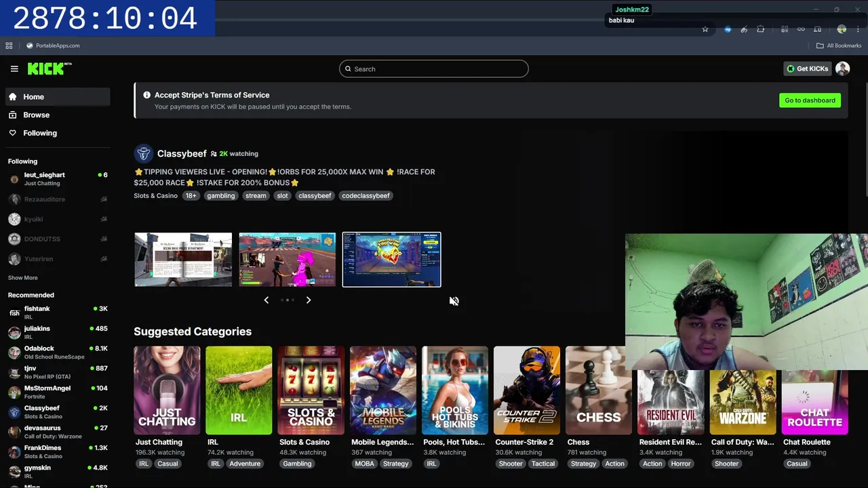This screenshot has width=868, height=488.
Task: Open Pools, Hot Tubs & Bikinis card
Action: tap(455, 390)
